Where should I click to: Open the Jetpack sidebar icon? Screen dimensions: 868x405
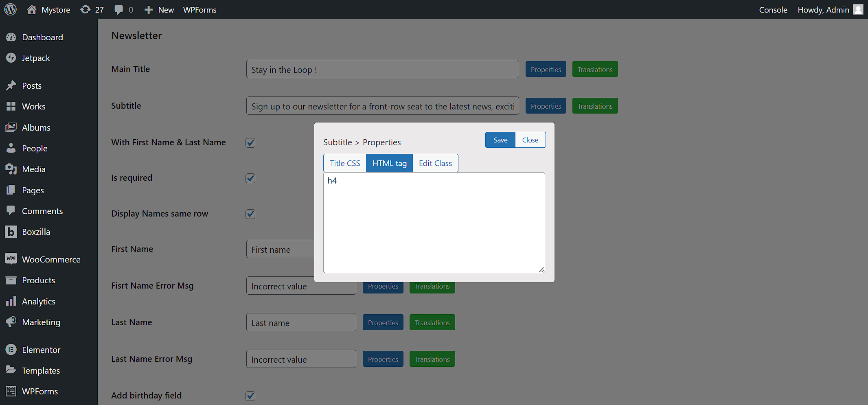click(11, 58)
